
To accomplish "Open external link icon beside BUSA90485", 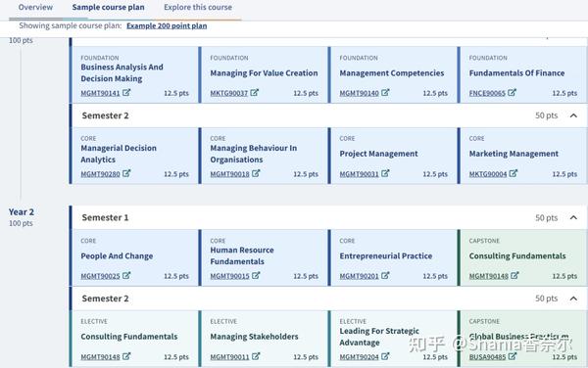I will (x=513, y=356).
